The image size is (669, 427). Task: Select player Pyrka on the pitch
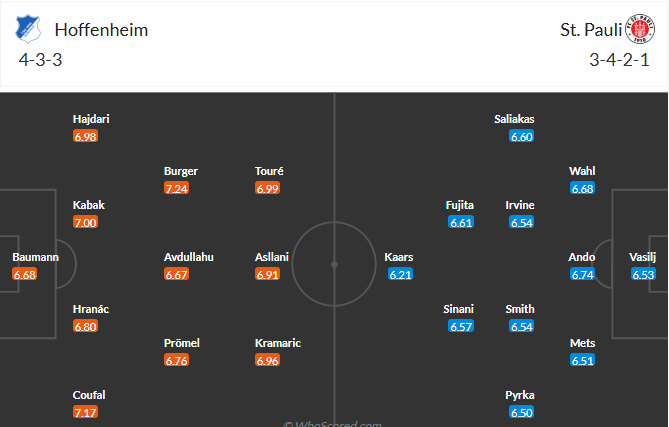coord(521,395)
